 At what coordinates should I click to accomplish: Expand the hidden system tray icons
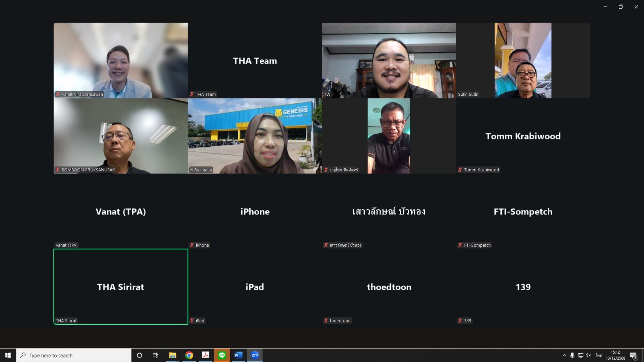564,355
